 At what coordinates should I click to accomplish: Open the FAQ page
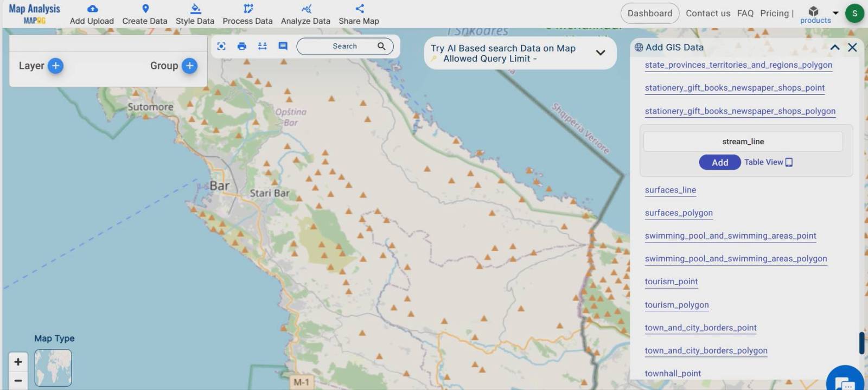[x=745, y=13]
